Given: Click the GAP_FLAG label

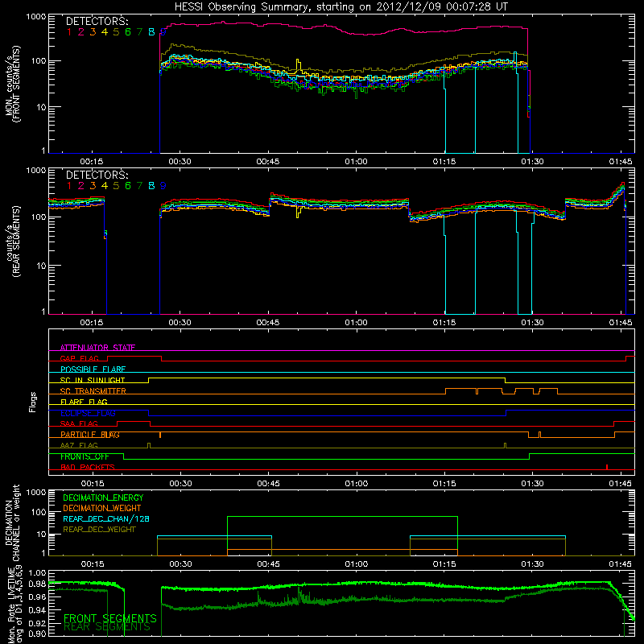Looking at the screenshot, I should pyautogui.click(x=79, y=358).
